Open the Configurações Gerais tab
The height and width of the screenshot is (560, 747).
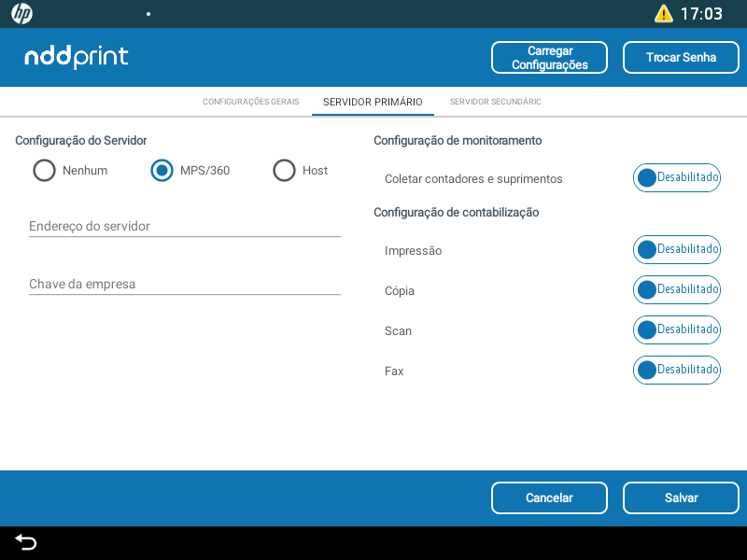pyautogui.click(x=250, y=102)
